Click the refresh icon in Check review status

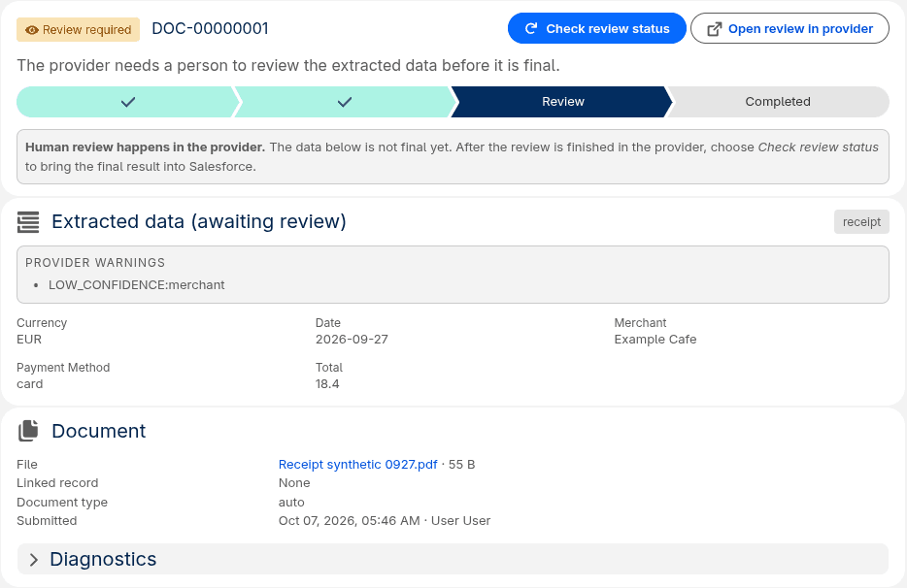click(531, 28)
